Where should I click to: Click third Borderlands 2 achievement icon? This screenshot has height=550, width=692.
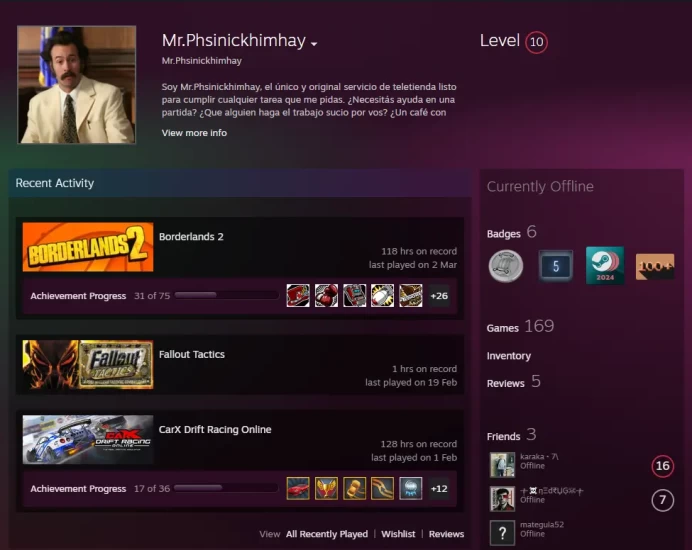coord(354,296)
